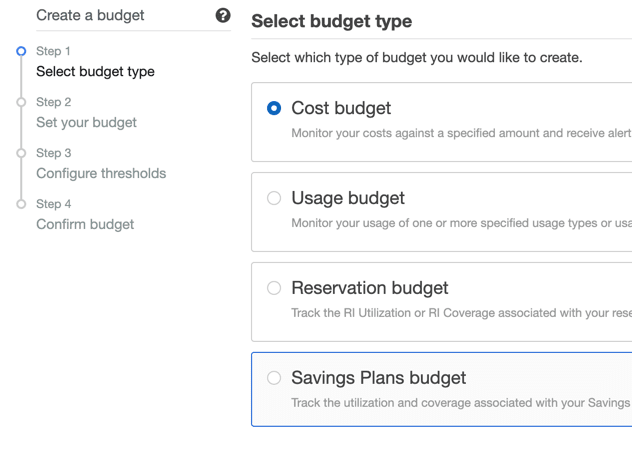Select the Cost budget radio button
Viewport: 632px width, 450px height.
tap(274, 108)
